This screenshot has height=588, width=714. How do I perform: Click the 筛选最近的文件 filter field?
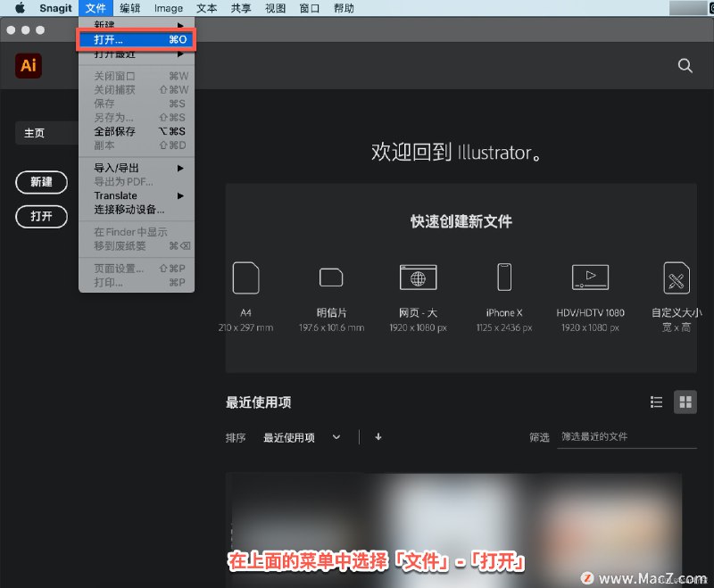(626, 437)
